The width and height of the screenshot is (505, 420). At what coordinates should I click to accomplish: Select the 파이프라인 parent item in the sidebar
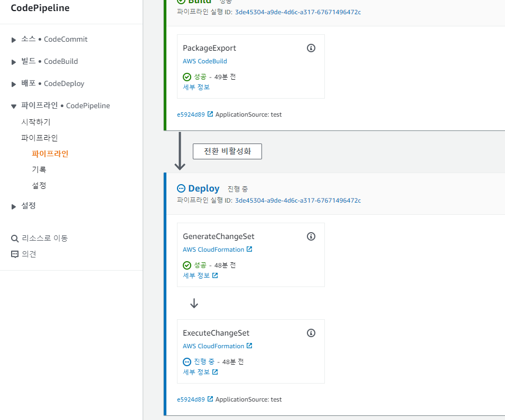[x=39, y=138]
